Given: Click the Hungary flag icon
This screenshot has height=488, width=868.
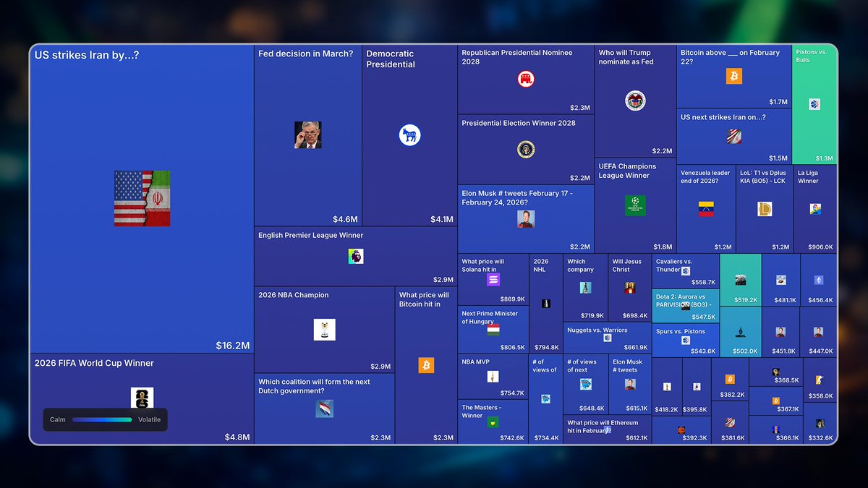Looking at the screenshot, I should 493,330.
